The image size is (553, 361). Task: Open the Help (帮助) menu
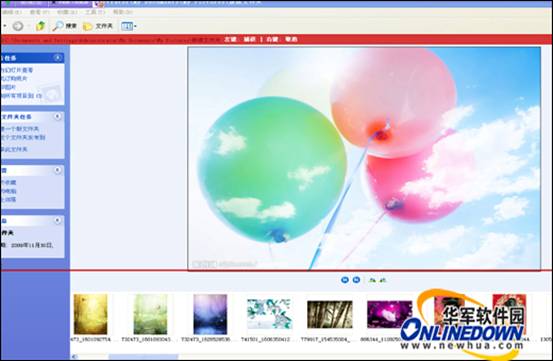122,12
